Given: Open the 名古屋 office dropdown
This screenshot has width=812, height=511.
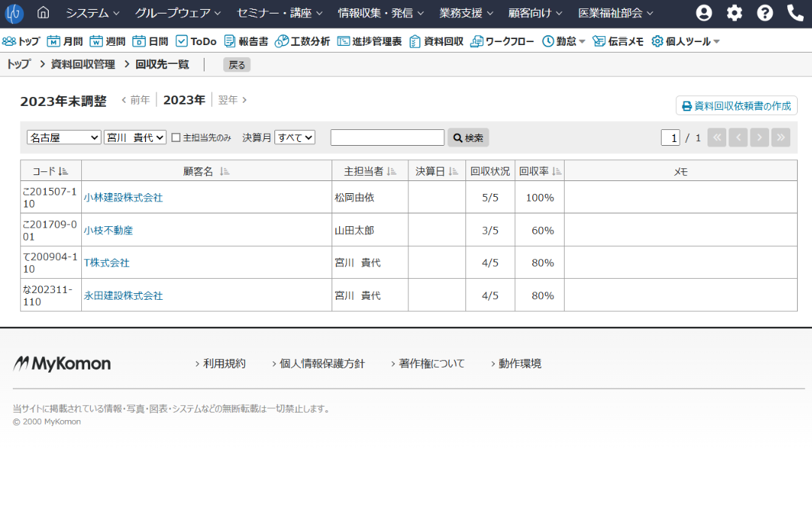Looking at the screenshot, I should pos(64,138).
